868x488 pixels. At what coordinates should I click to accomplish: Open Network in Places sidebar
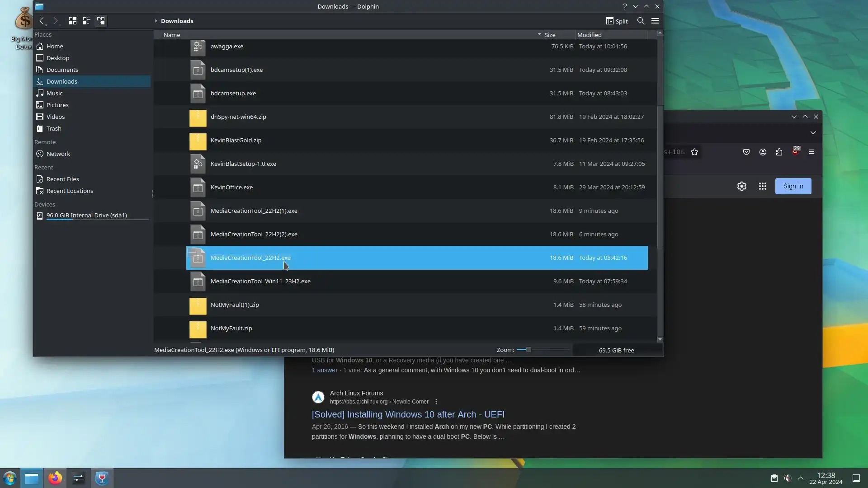click(58, 154)
